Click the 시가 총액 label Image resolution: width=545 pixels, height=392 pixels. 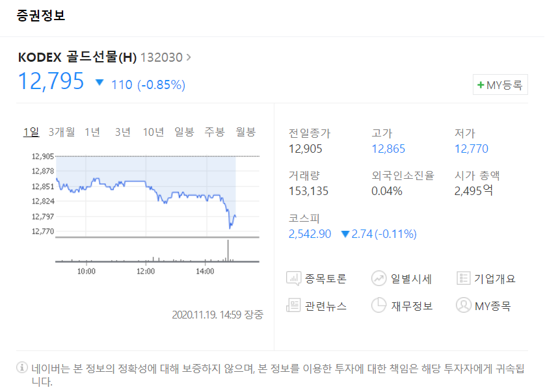click(x=477, y=176)
